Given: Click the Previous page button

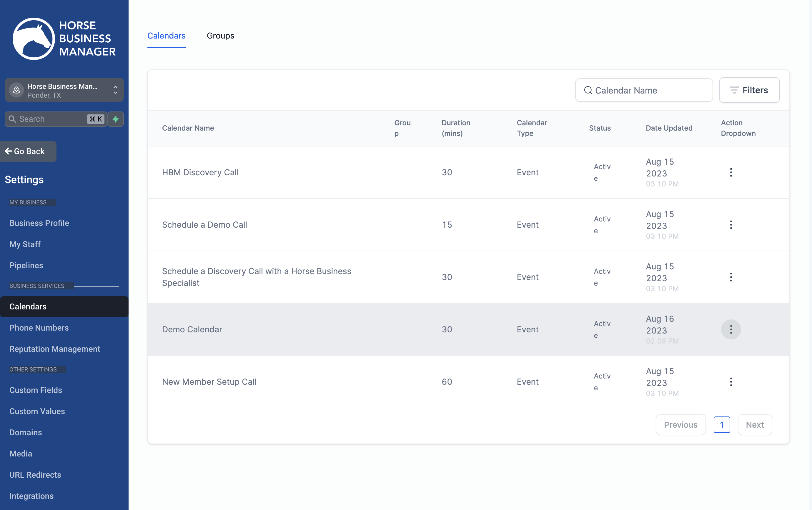Looking at the screenshot, I should [x=680, y=425].
